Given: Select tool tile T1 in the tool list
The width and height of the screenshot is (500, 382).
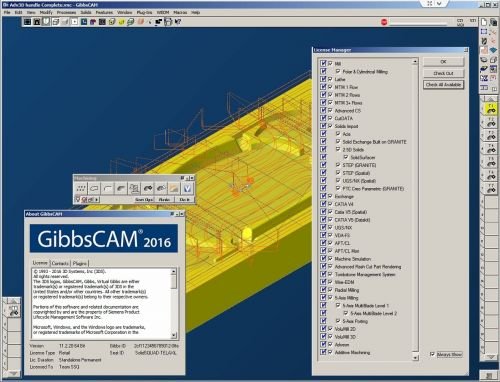Looking at the screenshot, I should 491,109.
